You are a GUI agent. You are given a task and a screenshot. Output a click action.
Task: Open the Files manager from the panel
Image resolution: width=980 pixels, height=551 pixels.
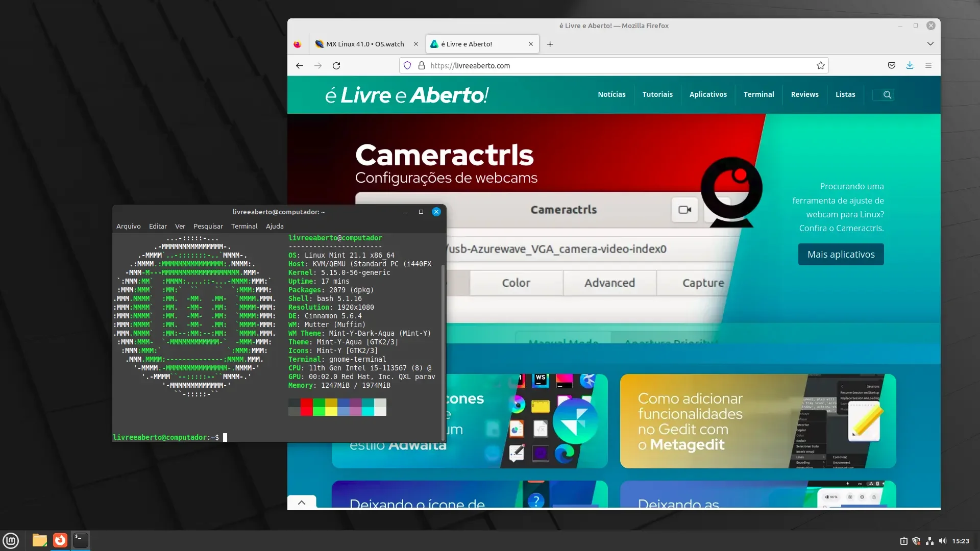[x=39, y=540]
